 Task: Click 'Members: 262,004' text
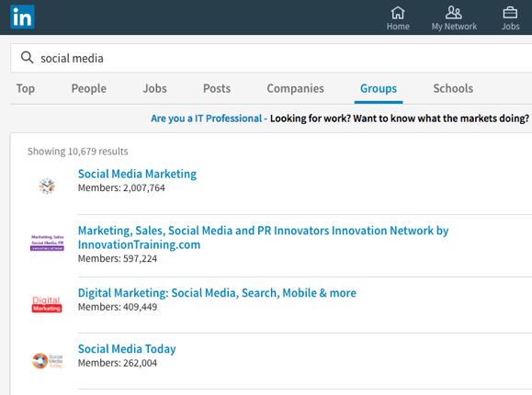point(118,363)
